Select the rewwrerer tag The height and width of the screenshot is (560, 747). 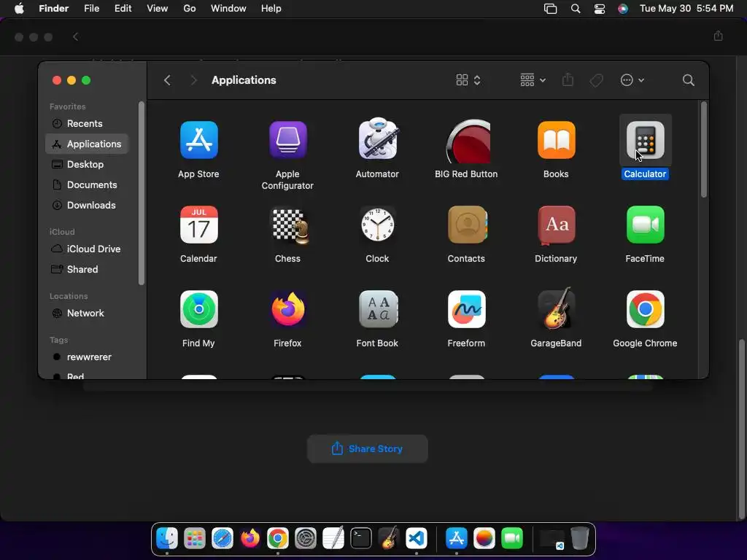87,357
